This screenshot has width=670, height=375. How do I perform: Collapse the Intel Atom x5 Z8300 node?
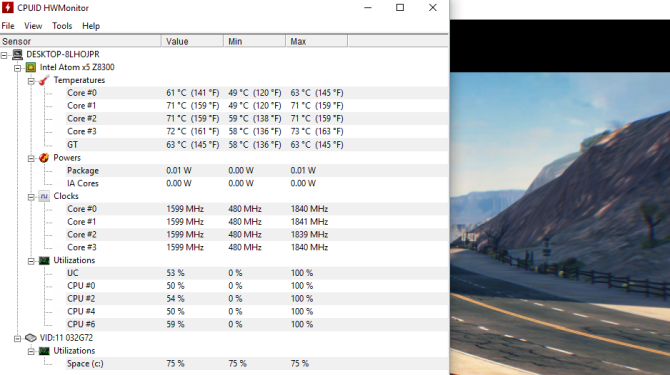18,68
